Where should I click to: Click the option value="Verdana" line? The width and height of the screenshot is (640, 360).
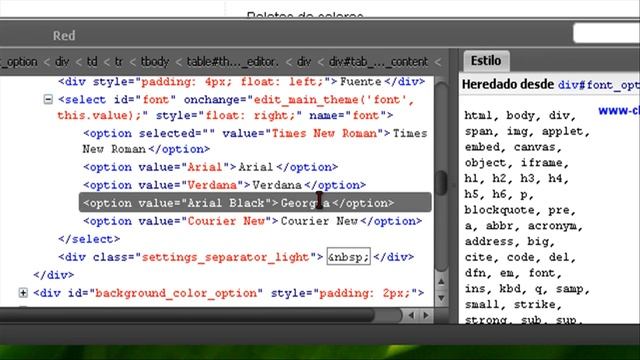coord(224,185)
